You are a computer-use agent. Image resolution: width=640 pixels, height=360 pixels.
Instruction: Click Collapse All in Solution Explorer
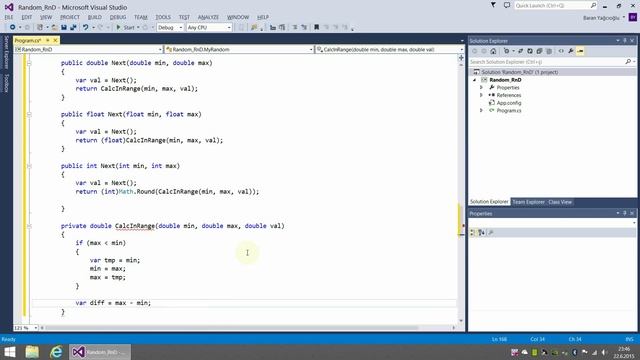539,51
